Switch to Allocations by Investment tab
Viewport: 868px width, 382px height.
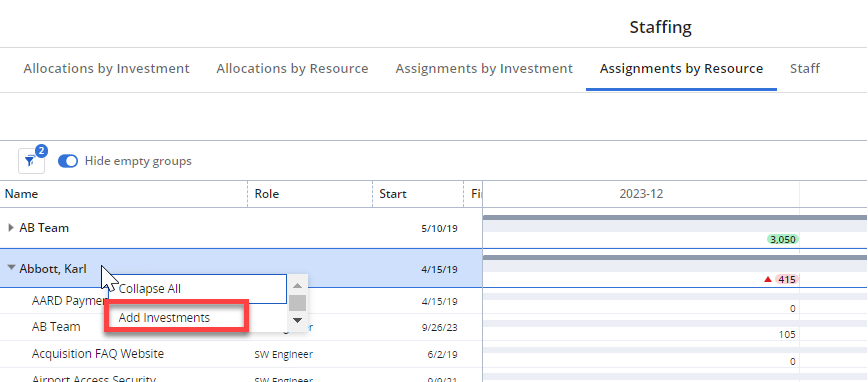point(106,69)
